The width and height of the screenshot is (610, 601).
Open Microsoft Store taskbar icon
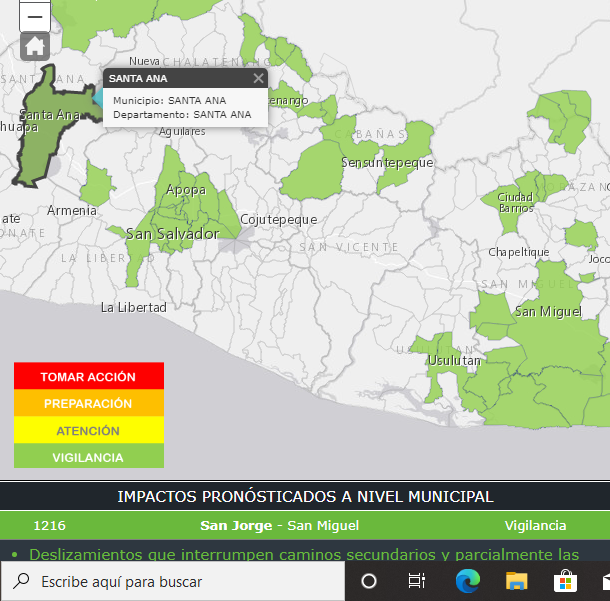tap(565, 581)
